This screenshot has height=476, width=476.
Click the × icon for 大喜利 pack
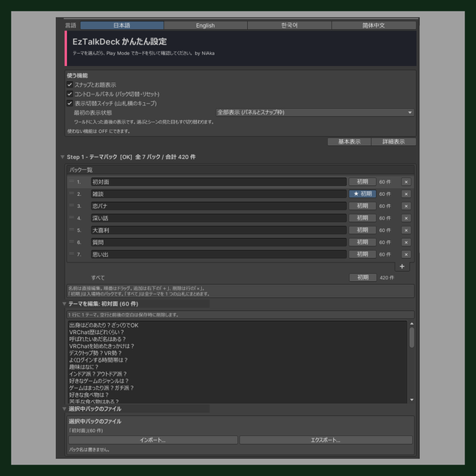tap(406, 230)
